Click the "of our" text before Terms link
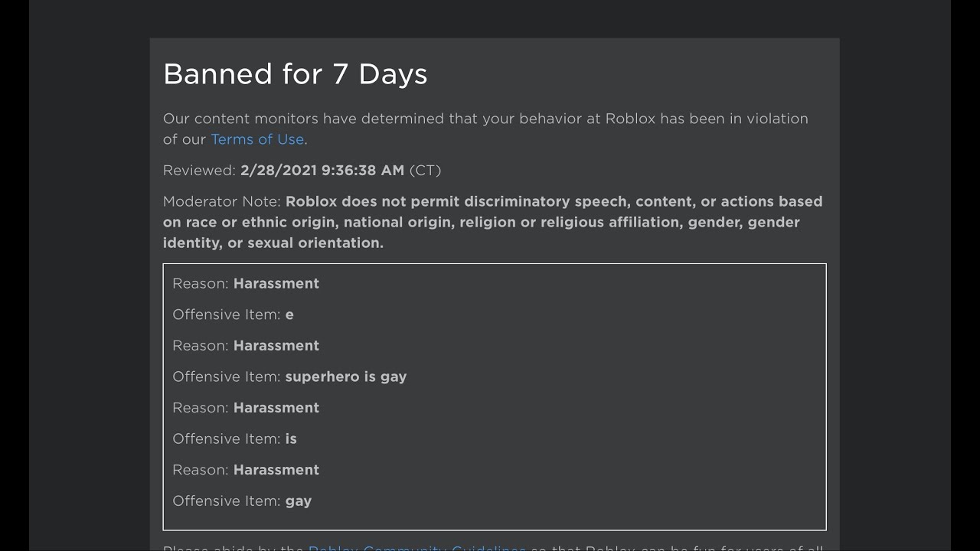980x551 pixels. coord(185,139)
